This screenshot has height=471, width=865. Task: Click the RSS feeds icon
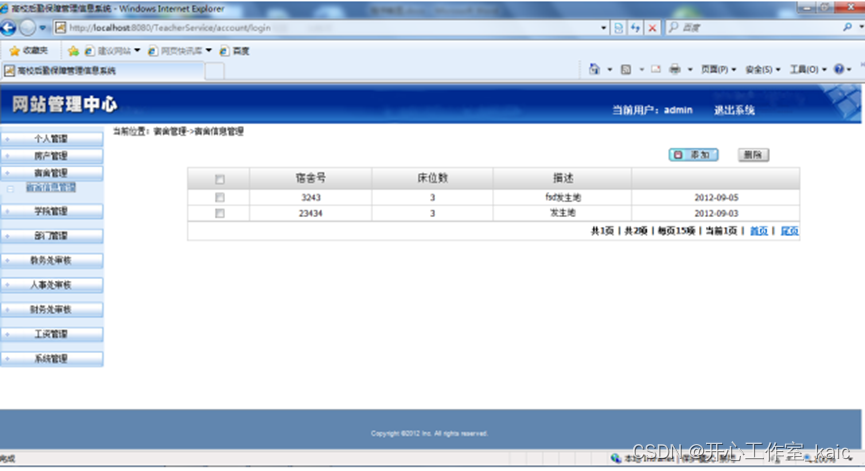[x=626, y=69]
